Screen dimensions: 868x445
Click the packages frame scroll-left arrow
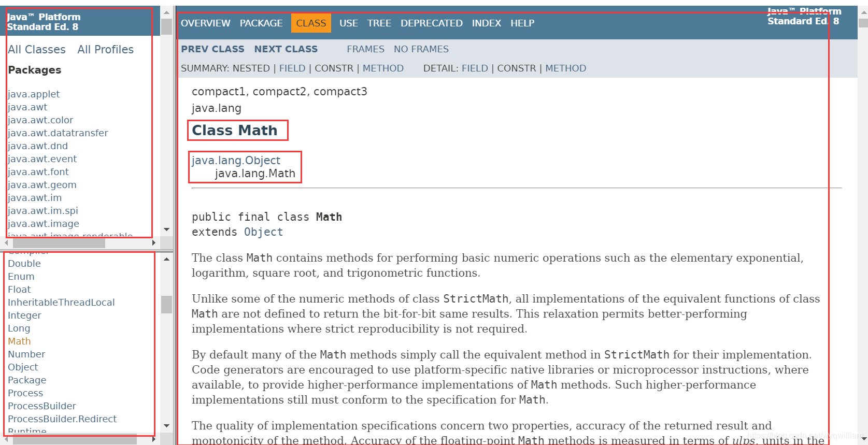[x=6, y=242]
